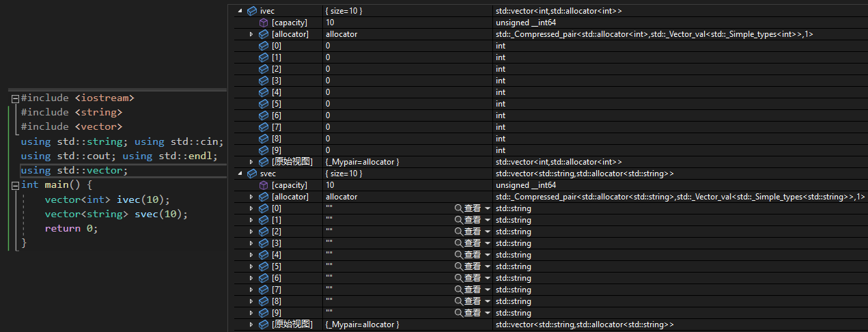Image resolution: width=868 pixels, height=332 pixels.
Task: Click the magnifier icon for svec [0]
Action: point(459,208)
